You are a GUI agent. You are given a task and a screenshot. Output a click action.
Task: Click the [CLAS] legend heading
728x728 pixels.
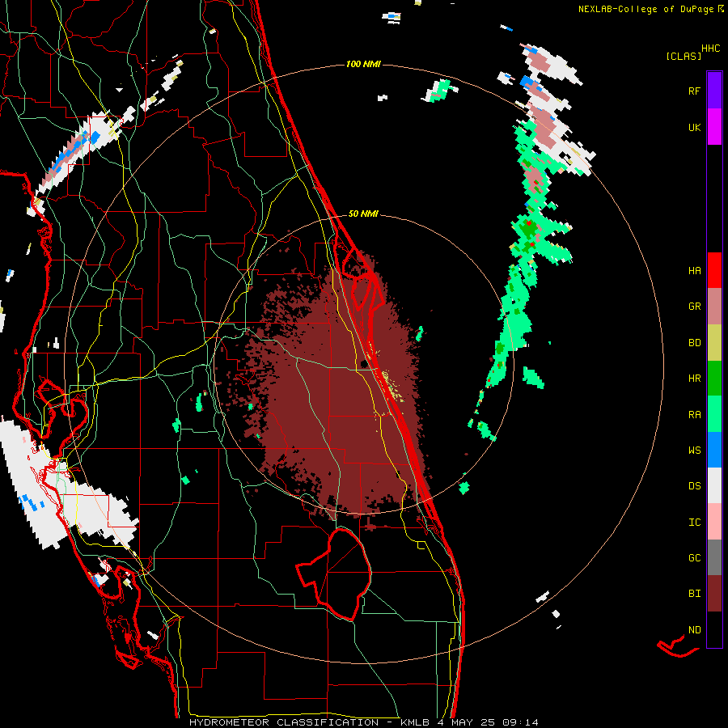tap(684, 56)
